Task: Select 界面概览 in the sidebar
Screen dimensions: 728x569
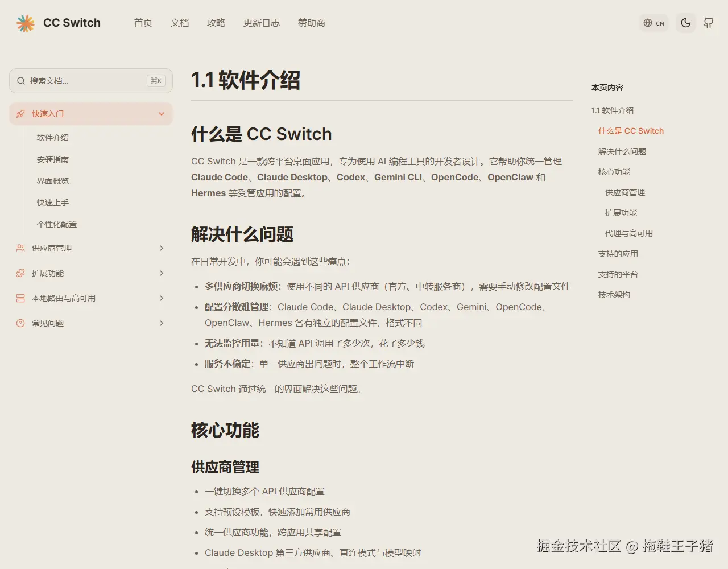Action: (x=53, y=181)
